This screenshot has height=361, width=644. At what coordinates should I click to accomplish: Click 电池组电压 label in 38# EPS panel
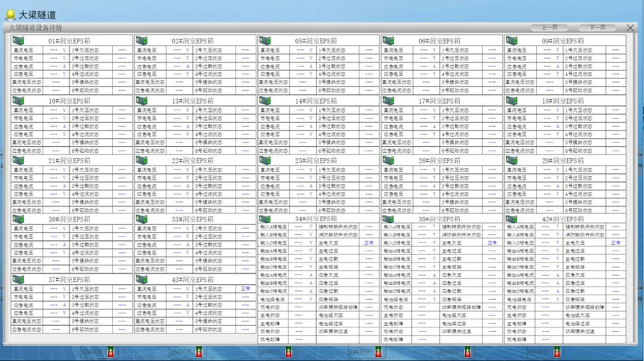click(x=397, y=299)
